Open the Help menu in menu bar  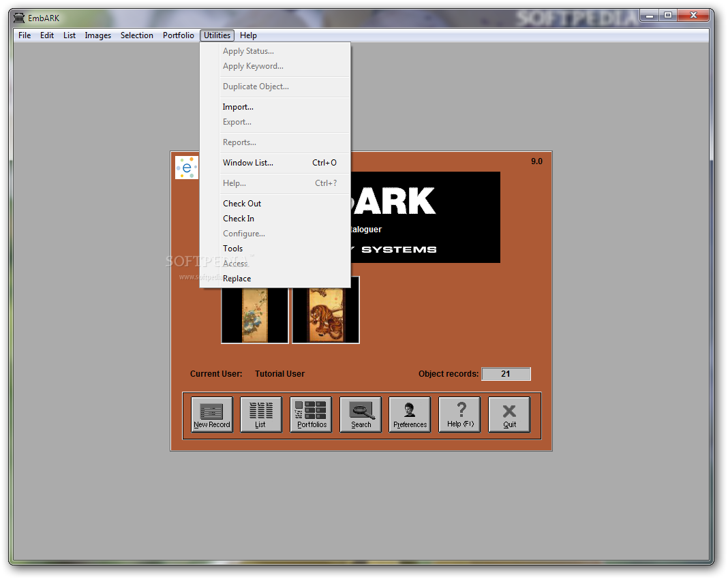(248, 35)
